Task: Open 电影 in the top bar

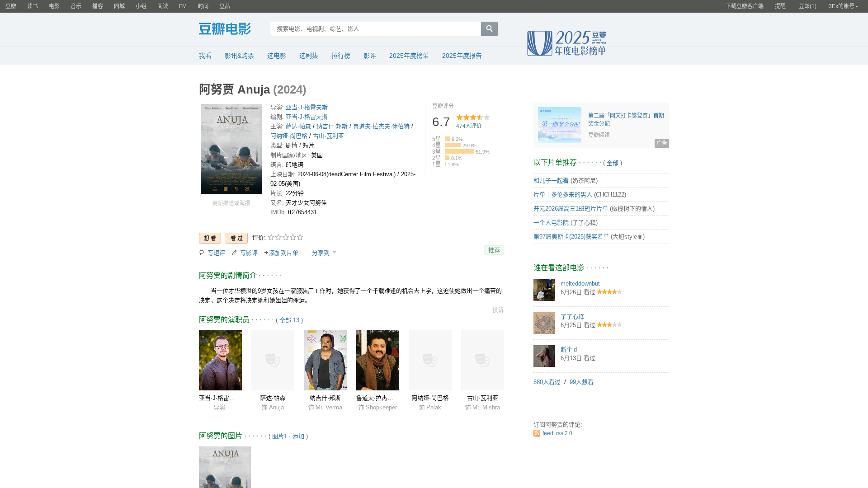Action: (x=54, y=6)
